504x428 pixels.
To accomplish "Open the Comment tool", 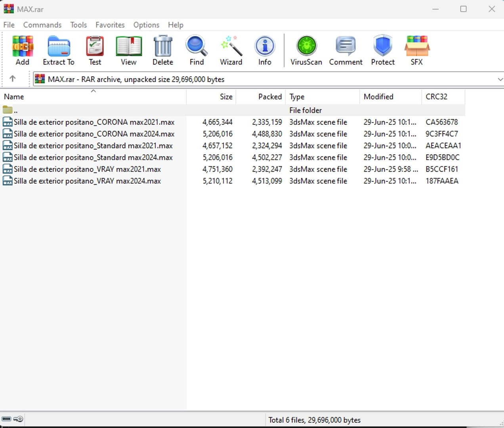I will pos(346,46).
